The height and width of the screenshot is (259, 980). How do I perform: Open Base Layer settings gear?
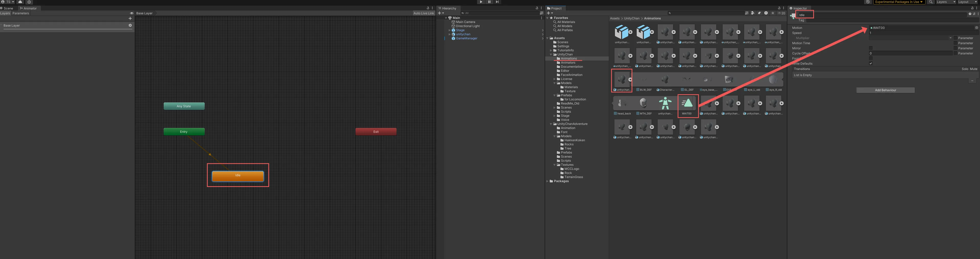(130, 26)
